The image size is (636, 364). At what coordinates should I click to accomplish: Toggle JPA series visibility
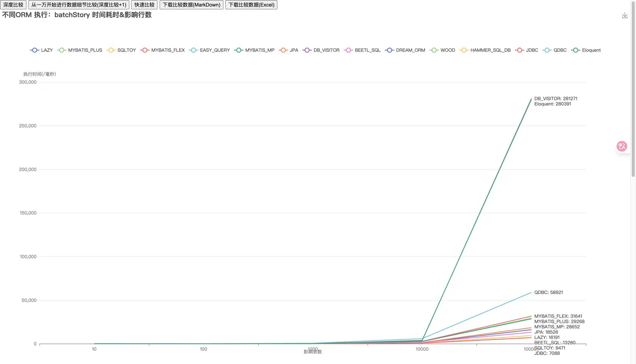pos(288,50)
